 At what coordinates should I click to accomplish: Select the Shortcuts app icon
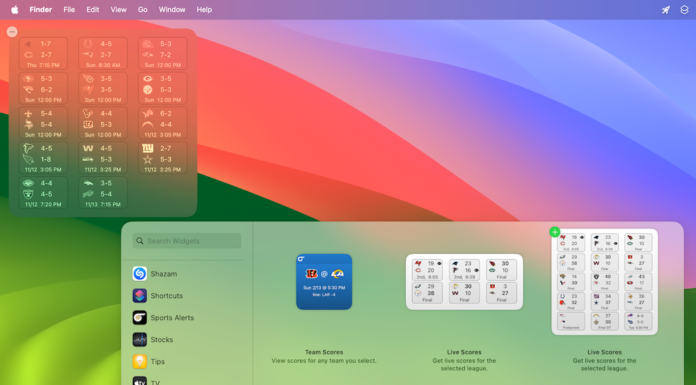click(139, 296)
